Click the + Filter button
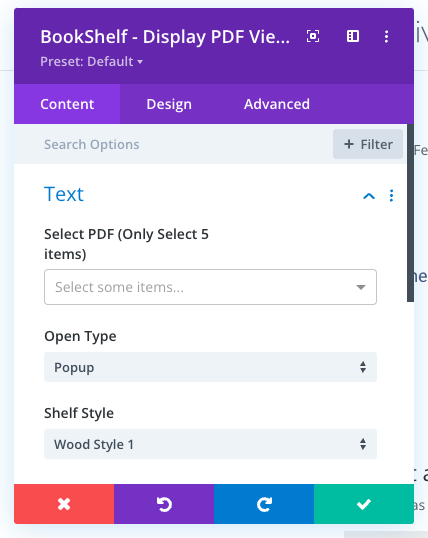This screenshot has width=428, height=538. coord(368,144)
